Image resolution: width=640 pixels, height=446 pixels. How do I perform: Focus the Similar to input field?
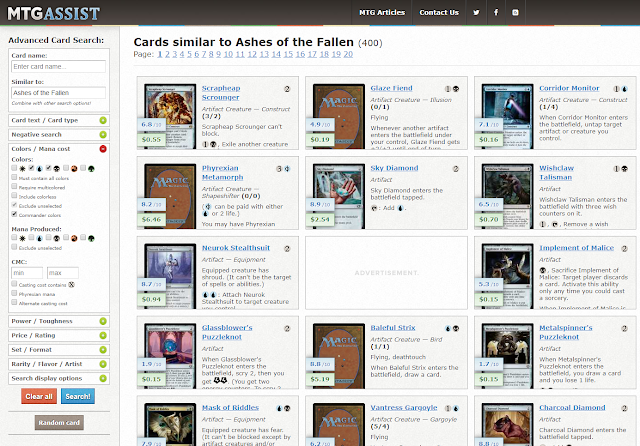coord(59,93)
